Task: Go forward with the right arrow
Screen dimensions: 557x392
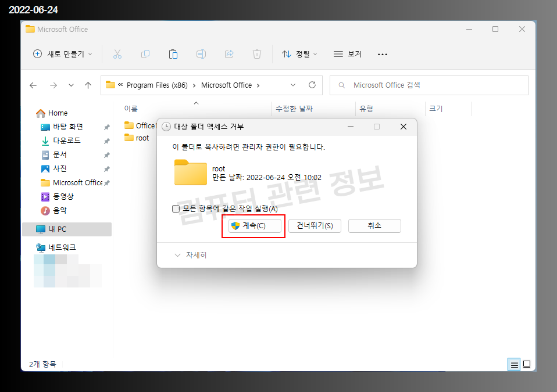Action: pos(53,85)
